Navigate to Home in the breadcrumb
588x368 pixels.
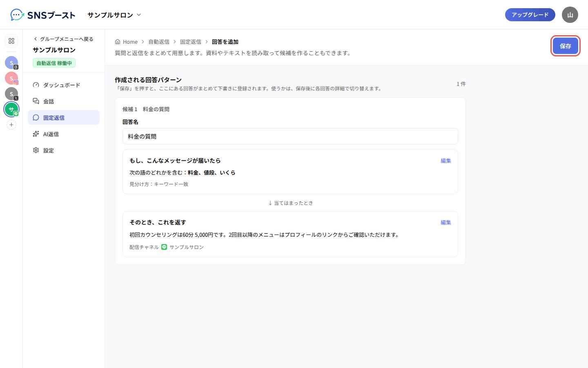click(x=127, y=42)
